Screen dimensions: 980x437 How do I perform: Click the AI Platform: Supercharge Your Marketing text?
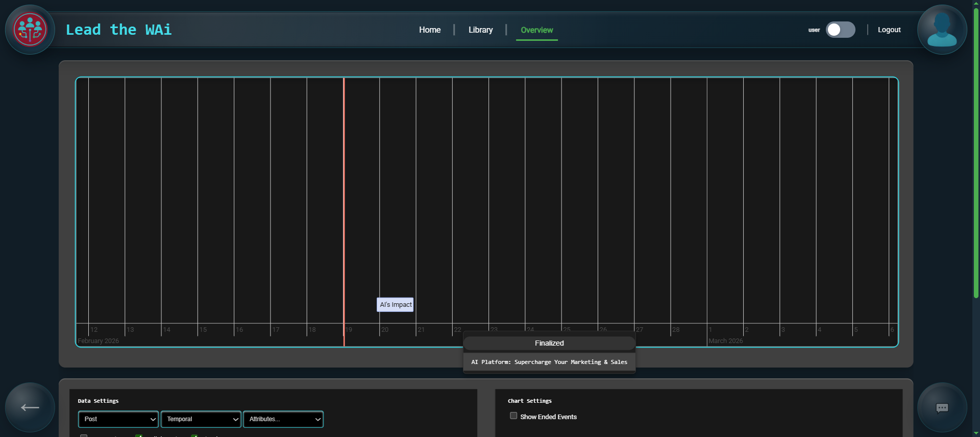(x=549, y=362)
